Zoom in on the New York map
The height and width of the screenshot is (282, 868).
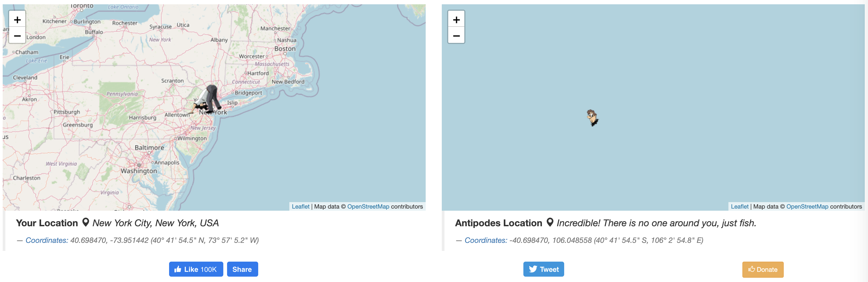click(x=17, y=20)
